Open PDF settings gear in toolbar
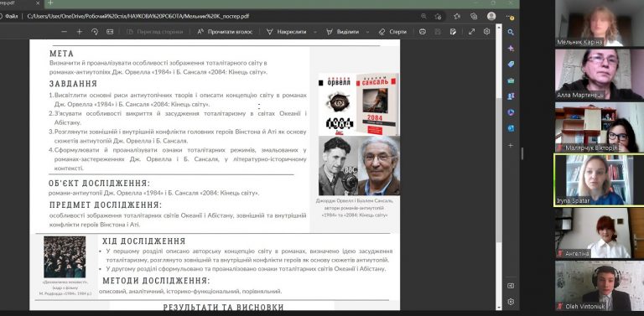 click(x=486, y=32)
